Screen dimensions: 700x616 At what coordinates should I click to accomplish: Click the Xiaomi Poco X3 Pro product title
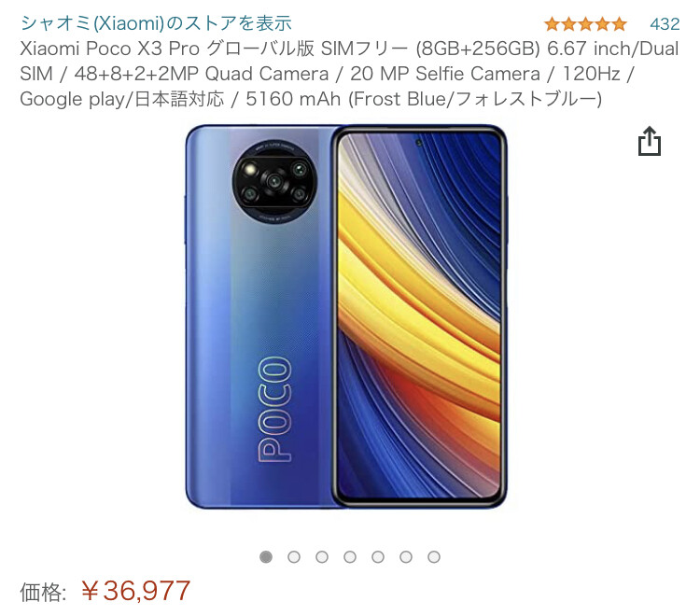[x=350, y=74]
